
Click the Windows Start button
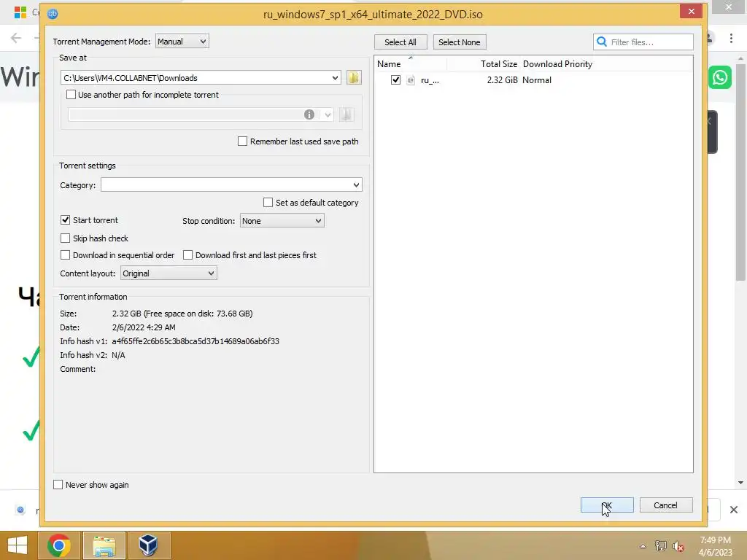(18, 545)
